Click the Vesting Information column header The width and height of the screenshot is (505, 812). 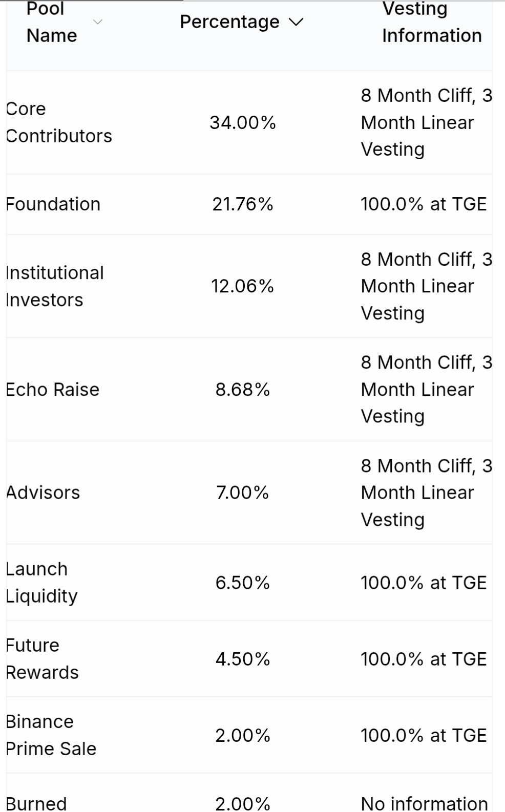point(432,22)
